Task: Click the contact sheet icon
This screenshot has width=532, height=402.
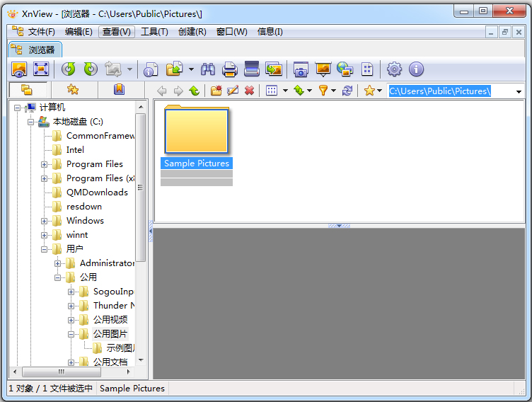Action: [367, 69]
